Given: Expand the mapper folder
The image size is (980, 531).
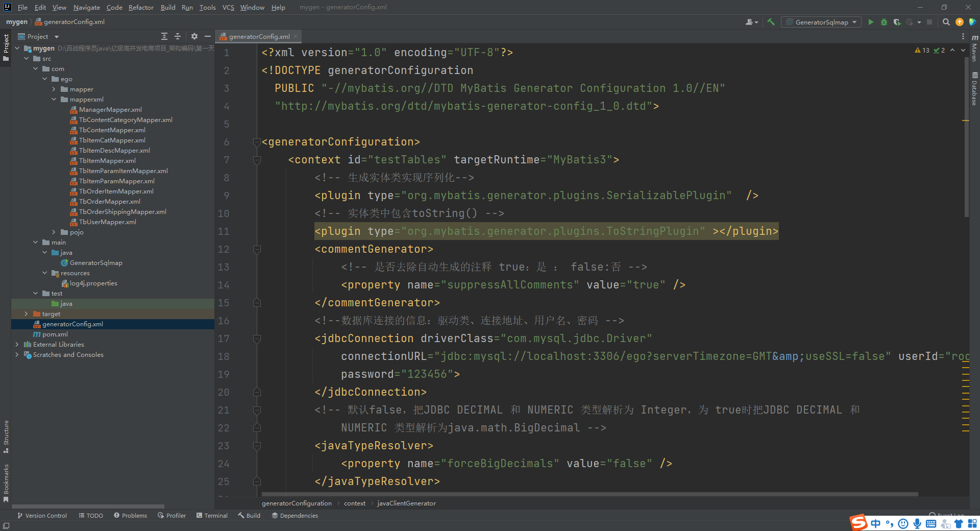Looking at the screenshot, I should point(54,89).
